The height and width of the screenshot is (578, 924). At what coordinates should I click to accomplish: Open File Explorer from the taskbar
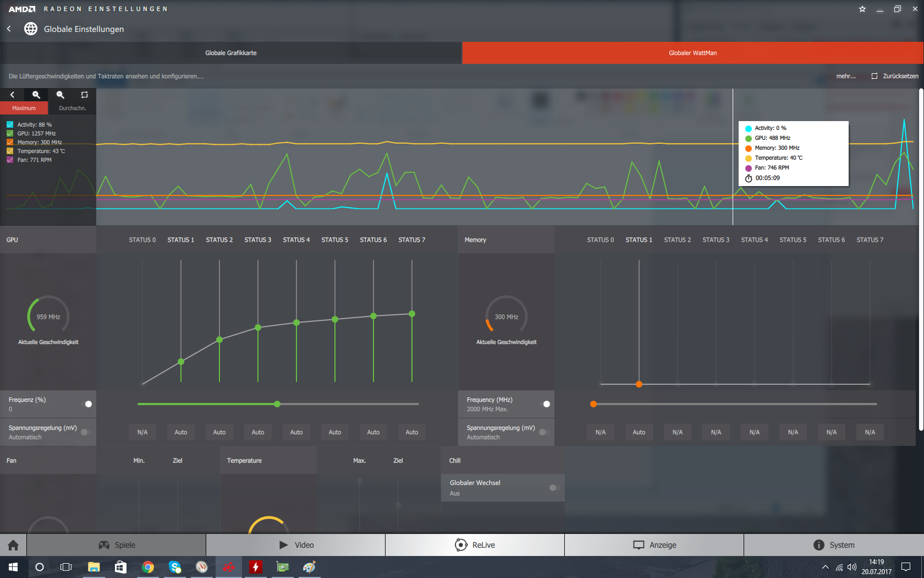click(x=94, y=567)
